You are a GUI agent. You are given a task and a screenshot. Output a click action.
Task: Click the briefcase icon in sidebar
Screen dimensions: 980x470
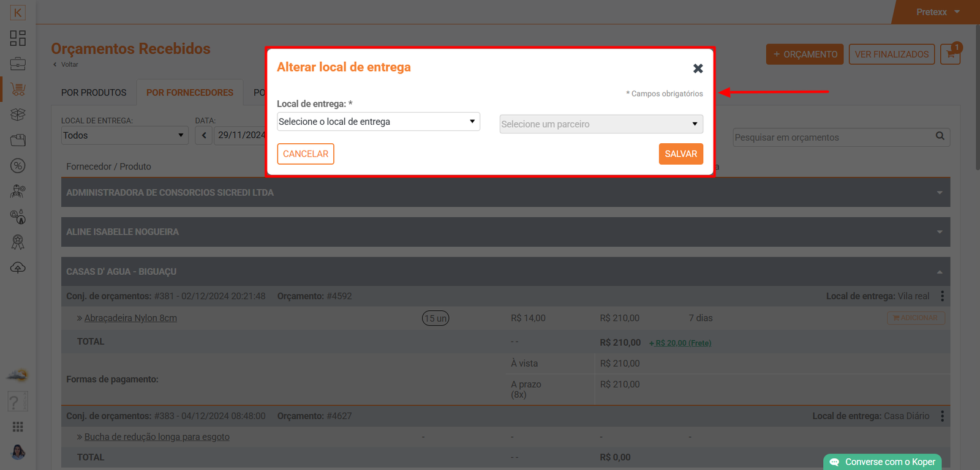click(18, 64)
